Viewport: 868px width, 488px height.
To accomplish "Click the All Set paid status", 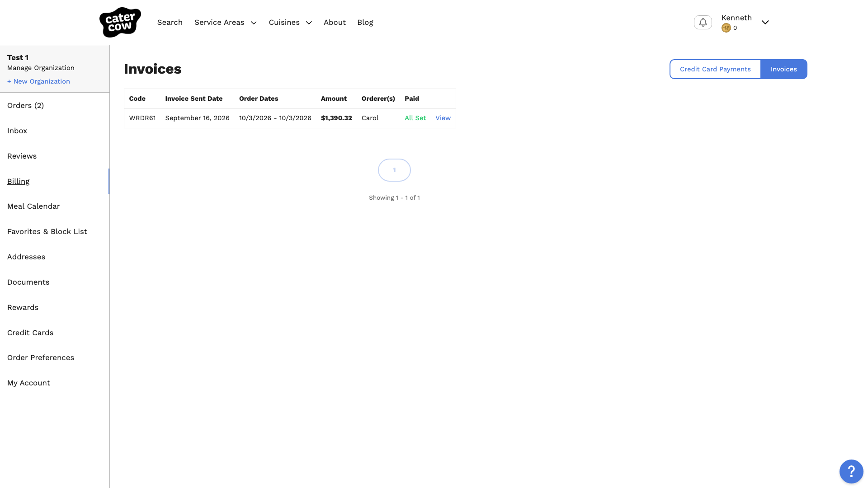I will 415,118.
